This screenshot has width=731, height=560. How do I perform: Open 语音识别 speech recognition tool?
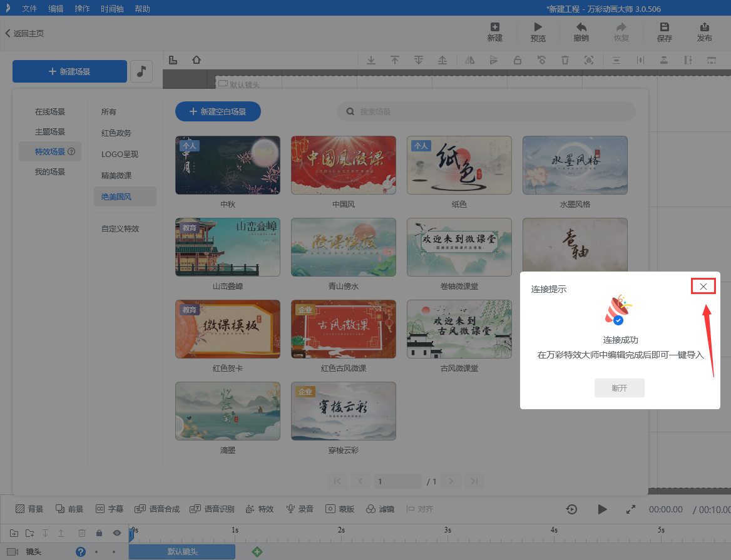212,509
